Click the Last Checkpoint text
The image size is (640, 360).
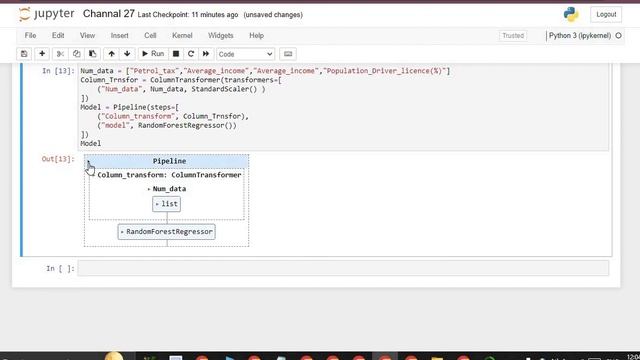(x=188, y=15)
